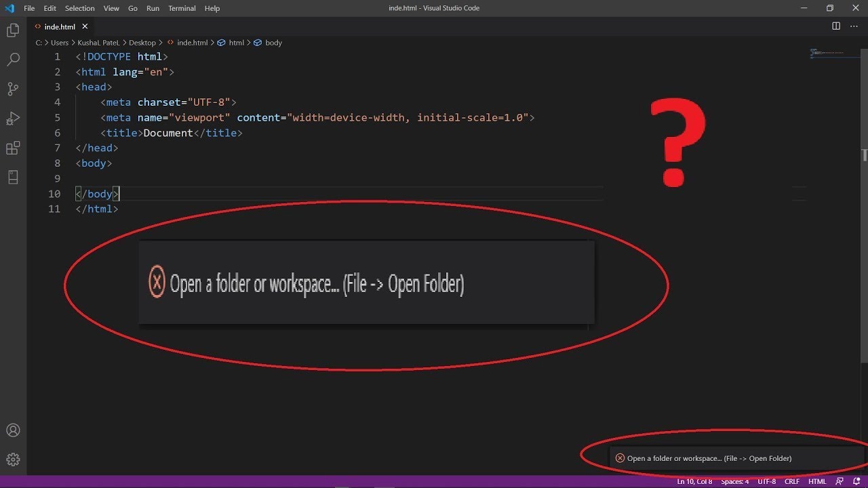Click the Desktop breadcrumb segment
Image resolution: width=868 pixels, height=488 pixels.
142,43
